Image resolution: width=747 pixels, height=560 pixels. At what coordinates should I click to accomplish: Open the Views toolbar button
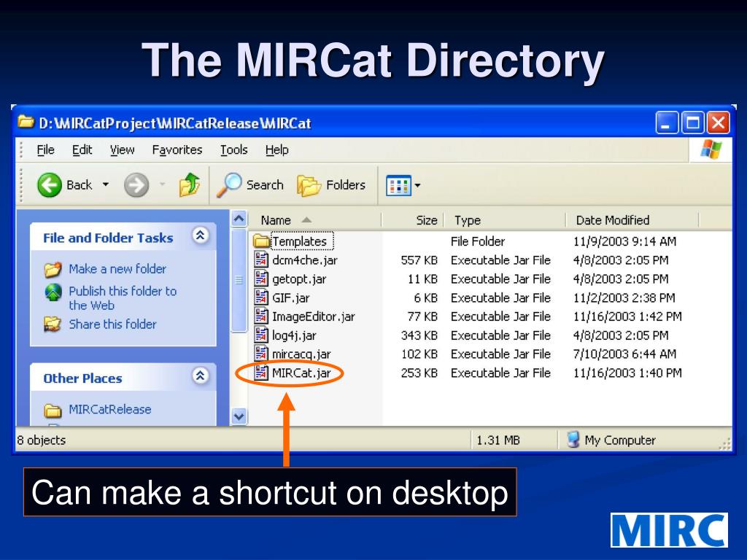pos(398,185)
